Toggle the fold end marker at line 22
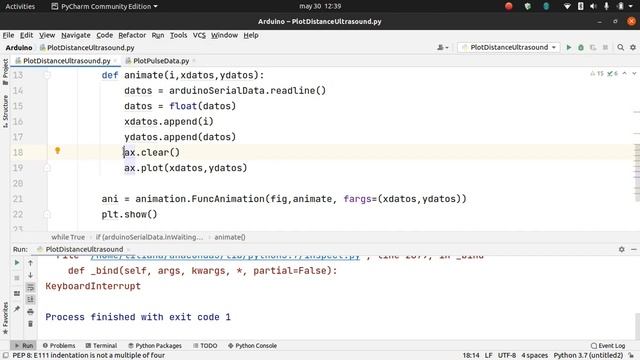This screenshot has width=640, height=360. 47,214
